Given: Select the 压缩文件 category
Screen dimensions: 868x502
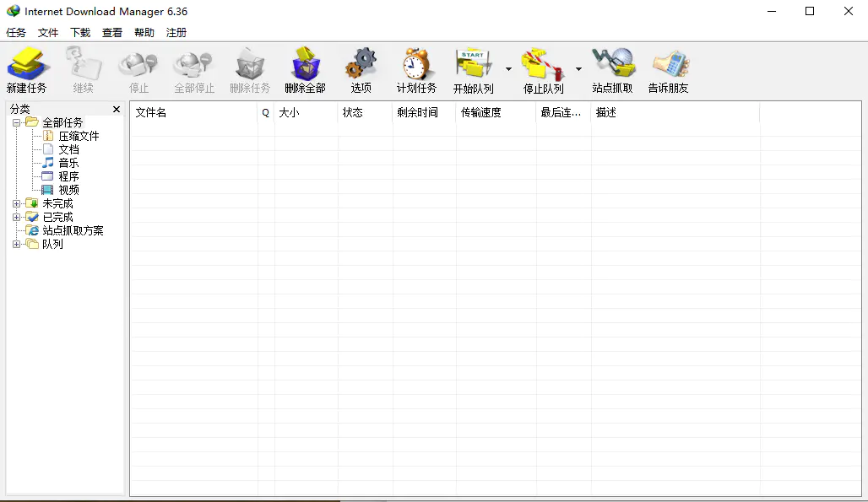Looking at the screenshot, I should tap(79, 136).
